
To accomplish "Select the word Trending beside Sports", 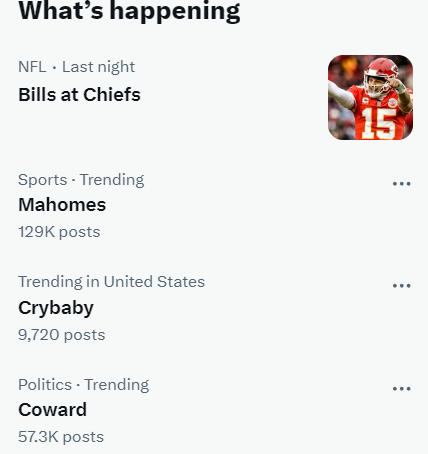I will (x=112, y=180).
